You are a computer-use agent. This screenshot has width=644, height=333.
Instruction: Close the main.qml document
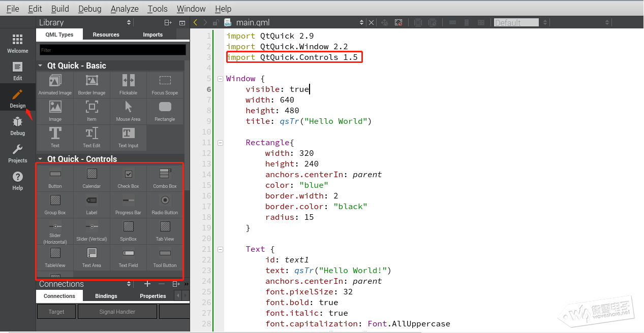coord(371,22)
